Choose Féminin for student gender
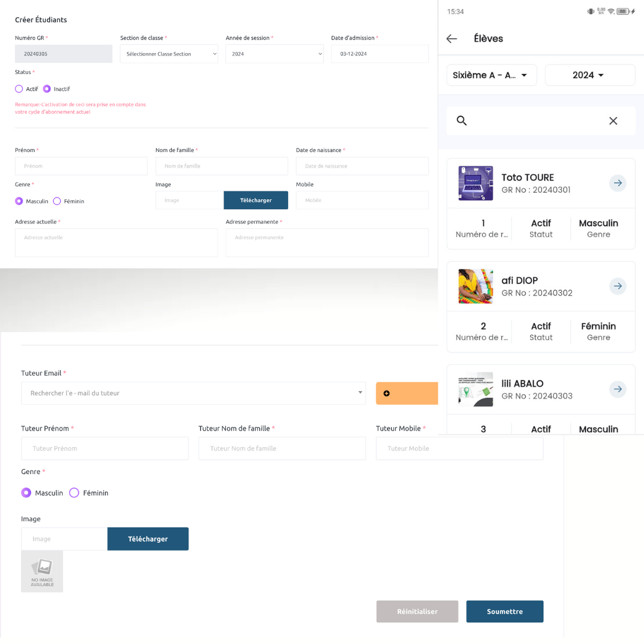 tap(57, 202)
